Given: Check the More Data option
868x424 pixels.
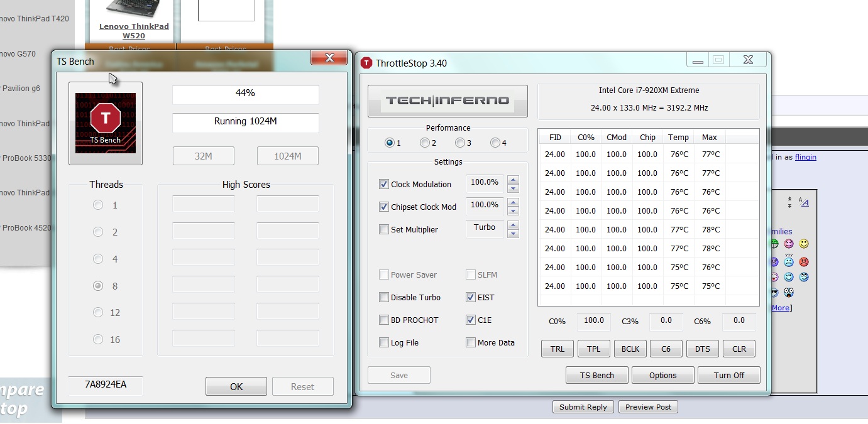Looking at the screenshot, I should tap(471, 342).
